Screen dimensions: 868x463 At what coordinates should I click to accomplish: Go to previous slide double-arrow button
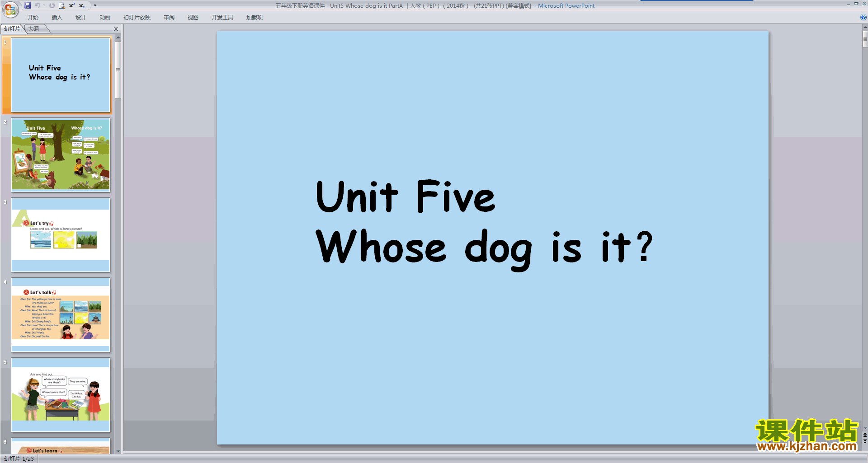click(865, 435)
